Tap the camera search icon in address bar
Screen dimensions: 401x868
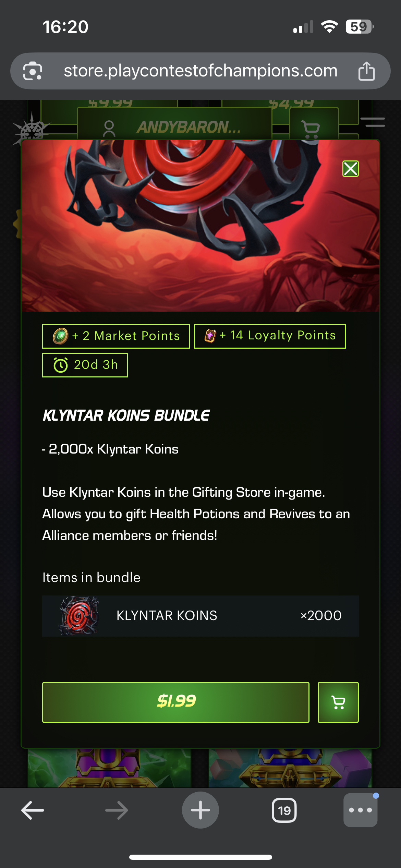tap(33, 71)
